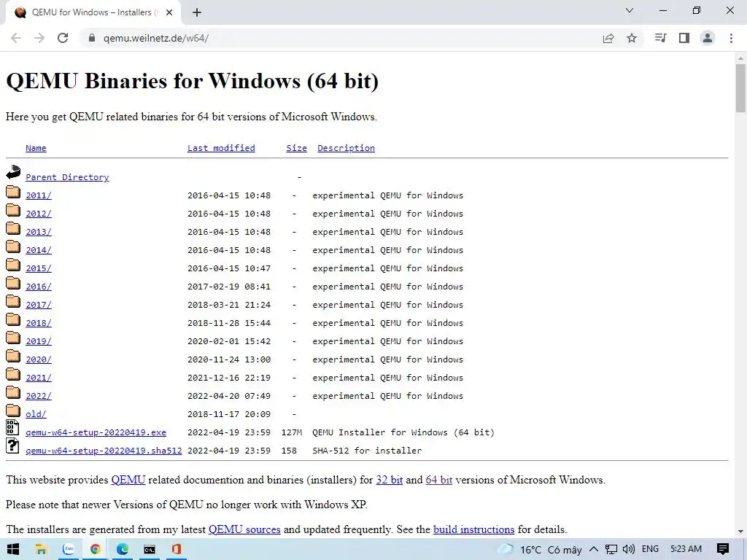Click the volume speaker tray icon

click(x=628, y=550)
